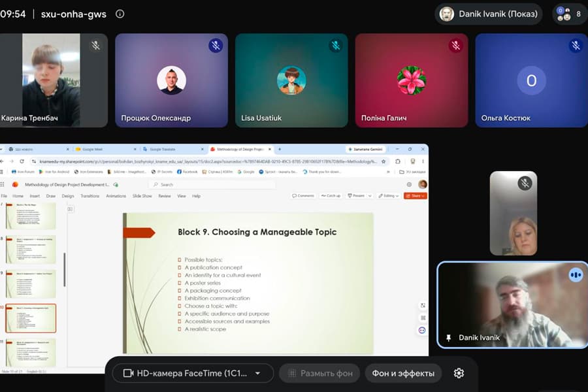Click the muted mic icon on Поліна Галич's tile
Image resolution: width=588 pixels, height=392 pixels.
coord(455,45)
